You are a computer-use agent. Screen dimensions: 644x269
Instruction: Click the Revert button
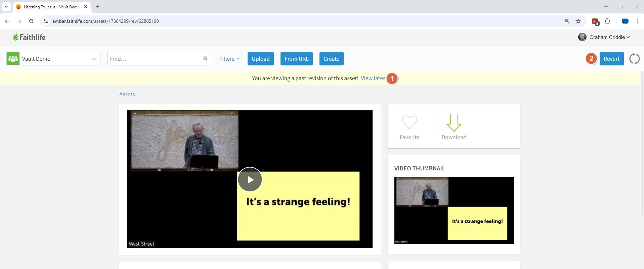(611, 59)
